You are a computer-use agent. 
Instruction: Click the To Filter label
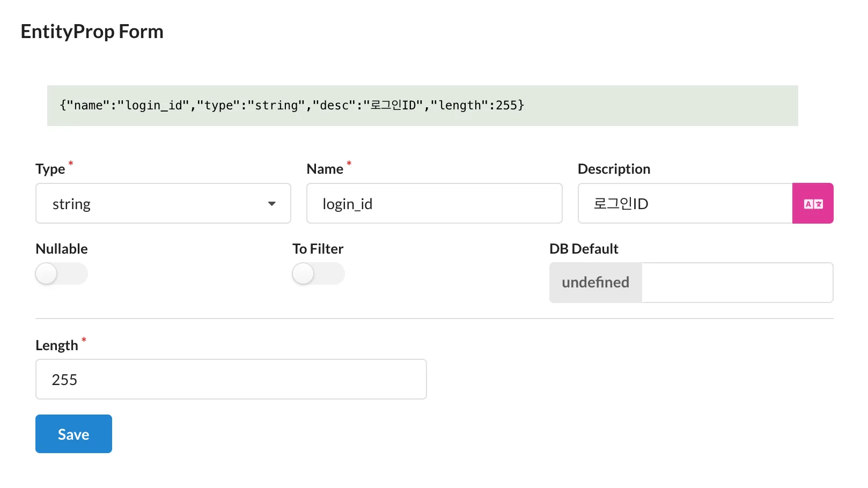click(318, 248)
